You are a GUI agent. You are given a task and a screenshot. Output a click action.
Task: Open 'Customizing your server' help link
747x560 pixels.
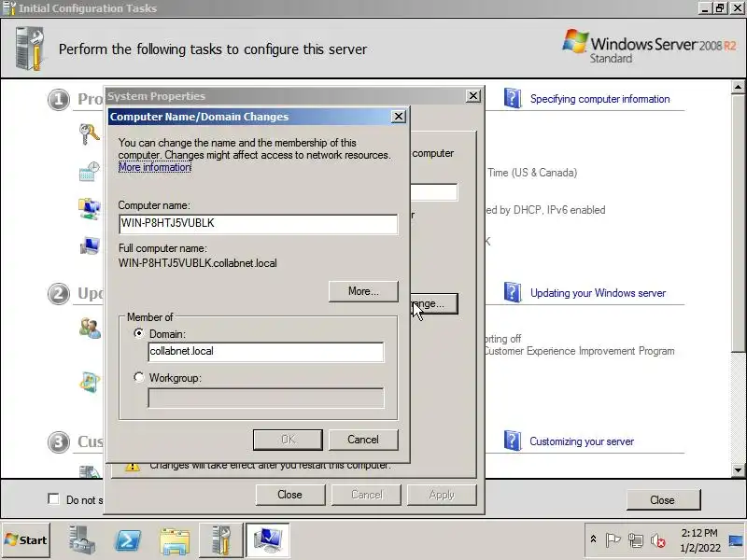point(582,441)
